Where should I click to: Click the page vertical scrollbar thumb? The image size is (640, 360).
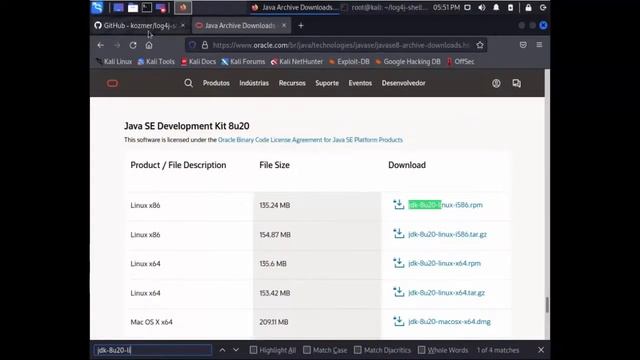point(547,305)
